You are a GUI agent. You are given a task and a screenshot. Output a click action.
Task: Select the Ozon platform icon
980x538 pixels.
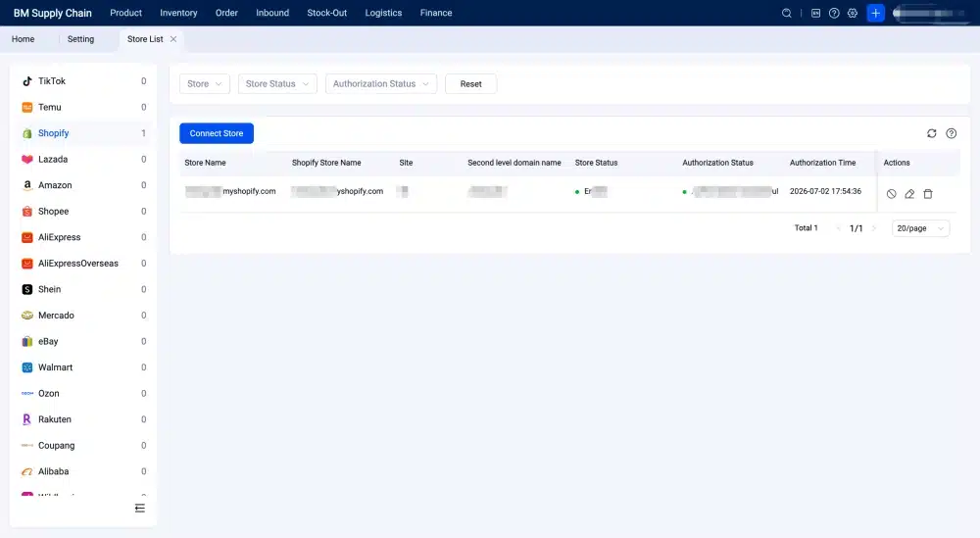(26, 394)
